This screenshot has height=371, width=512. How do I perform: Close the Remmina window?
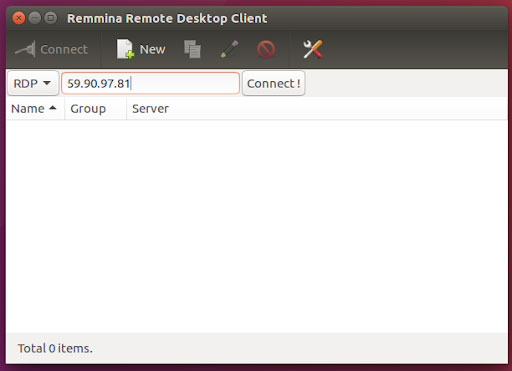click(19, 18)
